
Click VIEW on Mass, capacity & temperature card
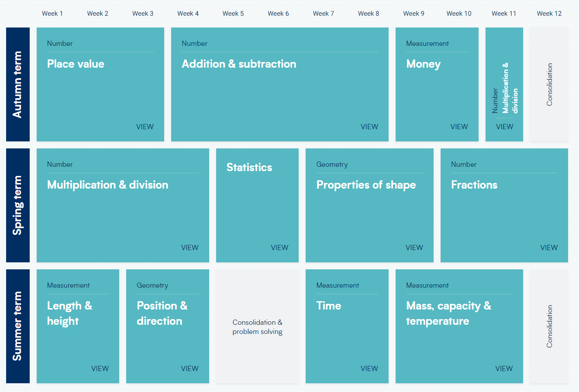coord(504,368)
